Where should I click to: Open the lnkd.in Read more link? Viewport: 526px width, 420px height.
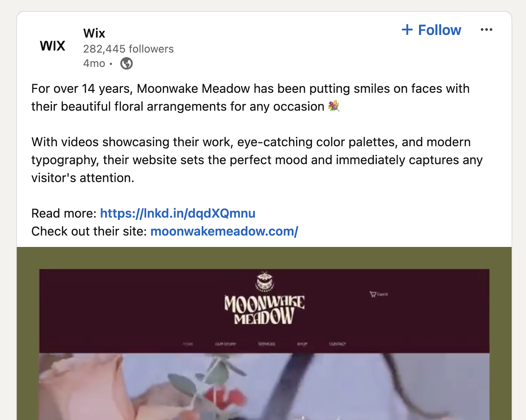tap(178, 213)
